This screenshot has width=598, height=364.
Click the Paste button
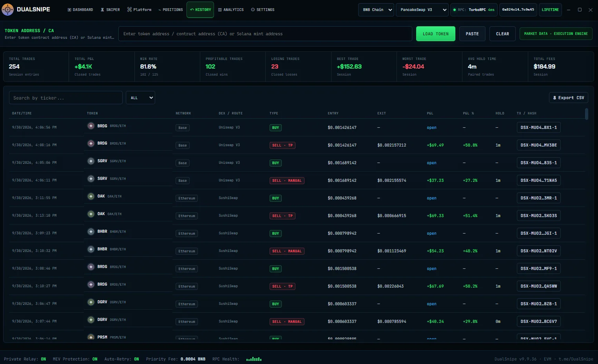coord(472,34)
